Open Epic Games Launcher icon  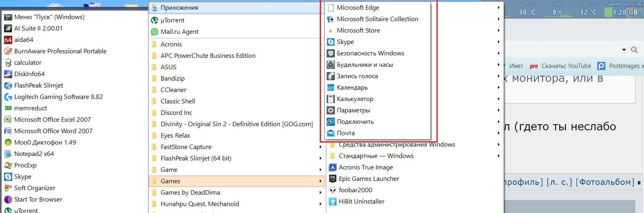[333, 179]
